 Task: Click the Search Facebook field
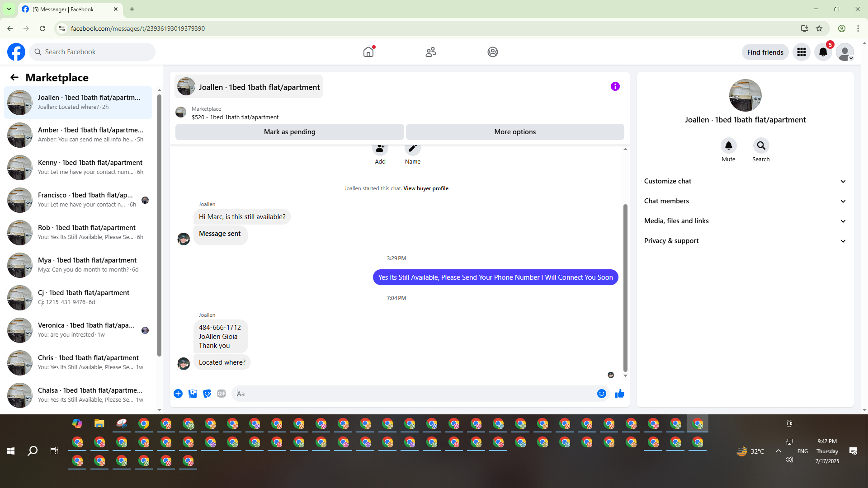(92, 52)
